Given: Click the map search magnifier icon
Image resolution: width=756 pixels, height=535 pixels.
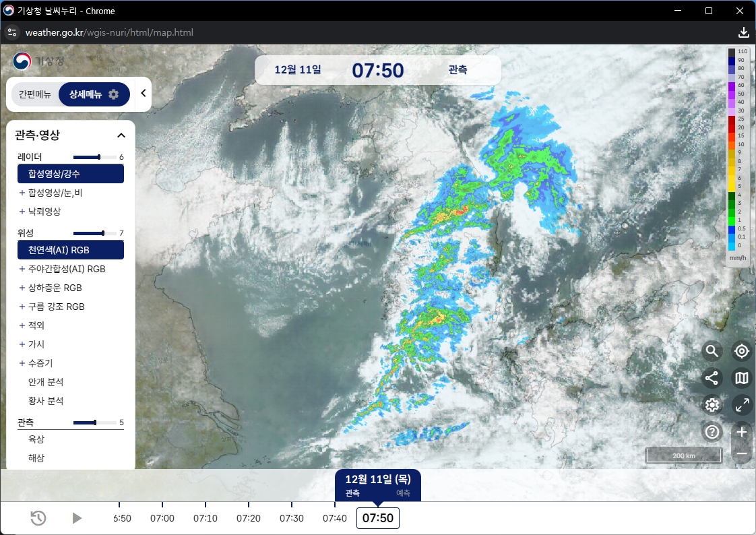Looking at the screenshot, I should pyautogui.click(x=712, y=351).
